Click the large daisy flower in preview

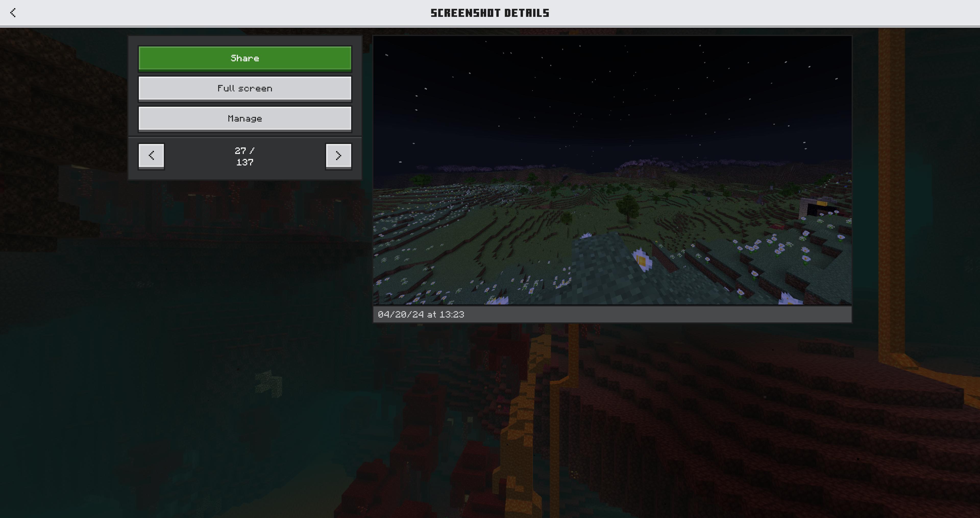coord(642,260)
